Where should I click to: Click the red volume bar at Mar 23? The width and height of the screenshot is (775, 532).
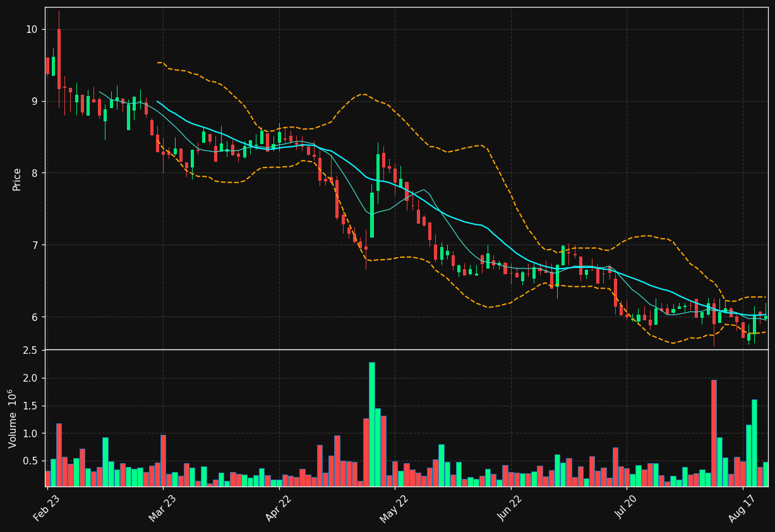(x=163, y=461)
